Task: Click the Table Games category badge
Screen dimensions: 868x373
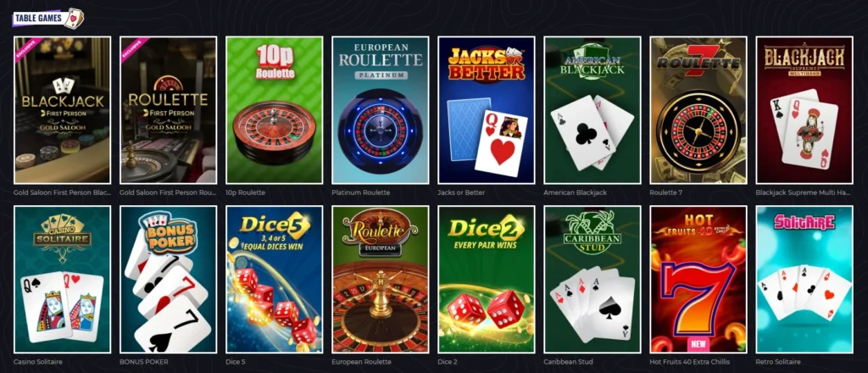Action: 47,19
